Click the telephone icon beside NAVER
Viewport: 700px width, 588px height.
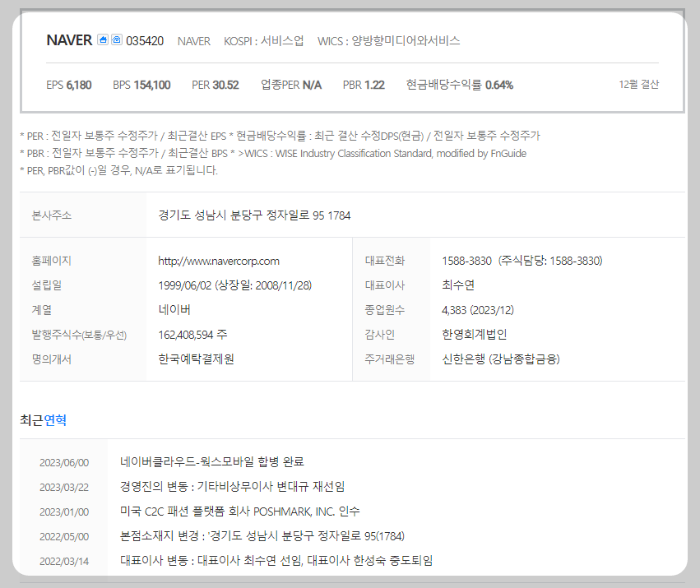point(117,39)
